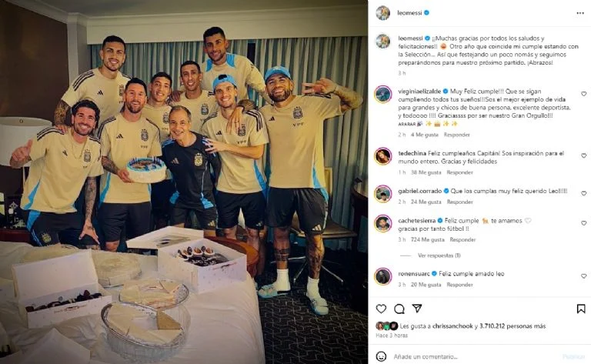Viewport: 591px width, 364px height.
Task: Open the emoji picker in the comment box
Action: point(381,356)
